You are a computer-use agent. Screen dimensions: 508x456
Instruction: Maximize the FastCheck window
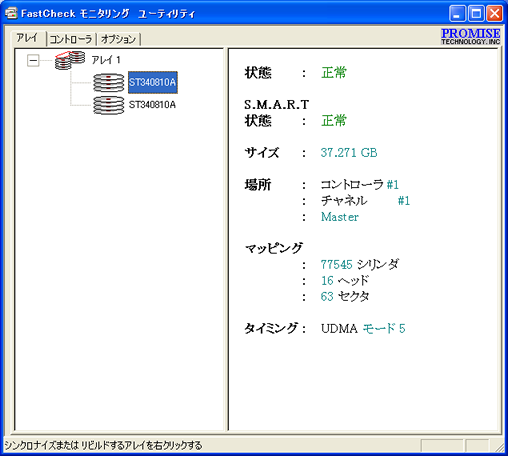pos(476,14)
